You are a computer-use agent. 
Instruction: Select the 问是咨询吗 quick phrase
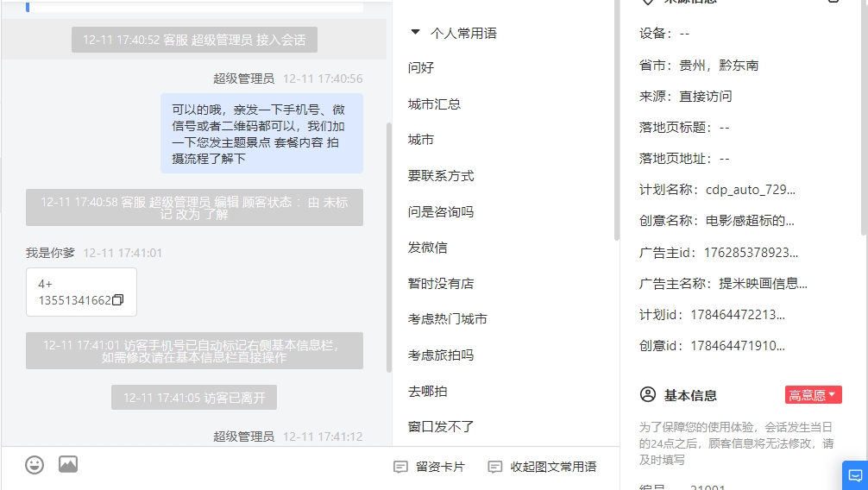click(441, 211)
